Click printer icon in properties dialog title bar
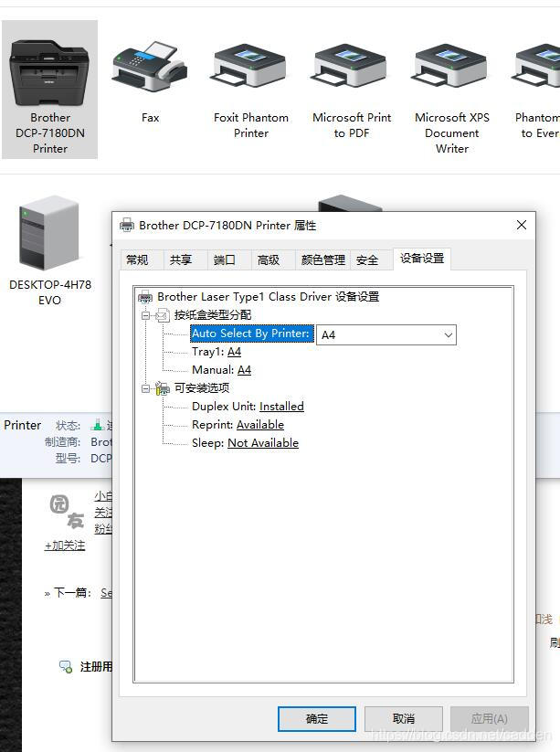 coord(127,225)
